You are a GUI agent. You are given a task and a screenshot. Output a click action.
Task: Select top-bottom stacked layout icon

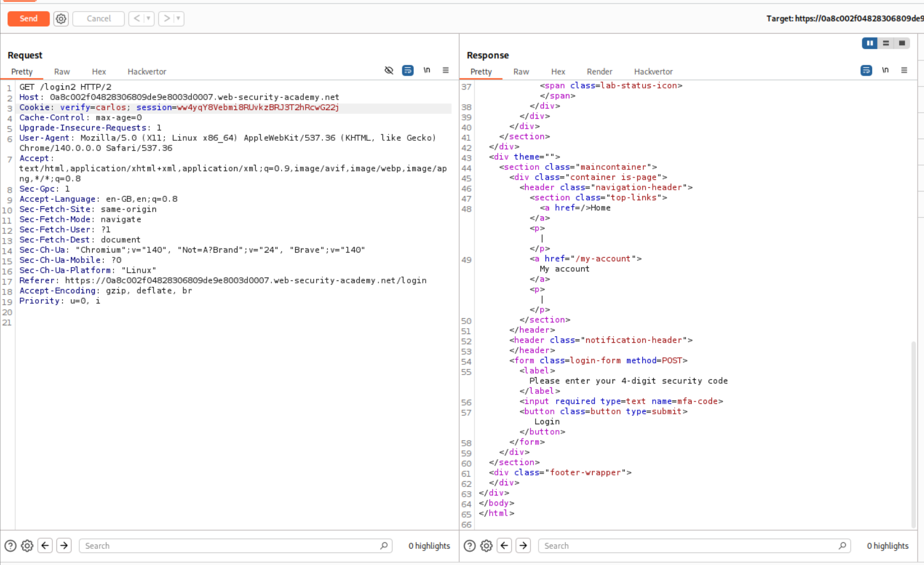point(886,43)
